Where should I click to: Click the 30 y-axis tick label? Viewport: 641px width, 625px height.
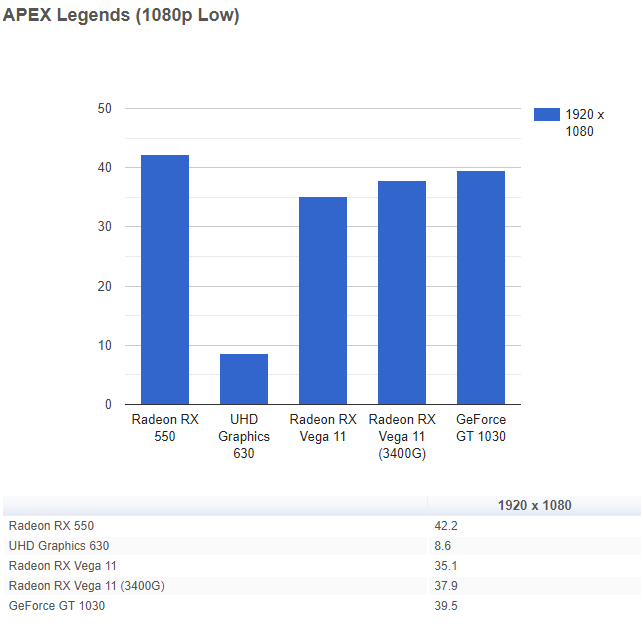tap(105, 226)
